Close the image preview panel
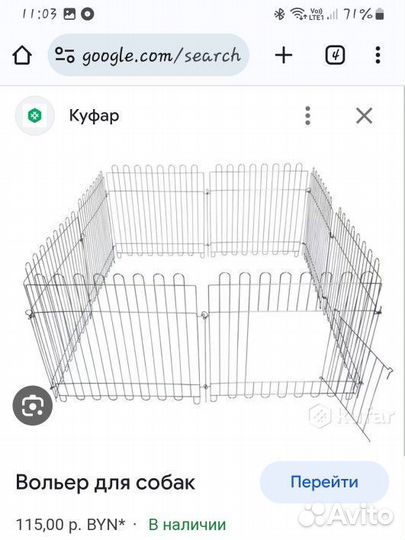 [x=364, y=115]
